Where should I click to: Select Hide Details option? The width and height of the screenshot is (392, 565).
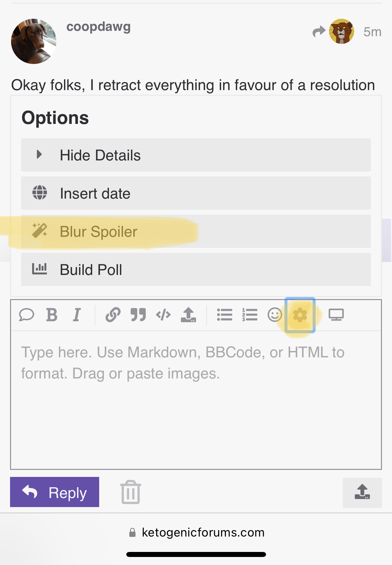coord(196,155)
